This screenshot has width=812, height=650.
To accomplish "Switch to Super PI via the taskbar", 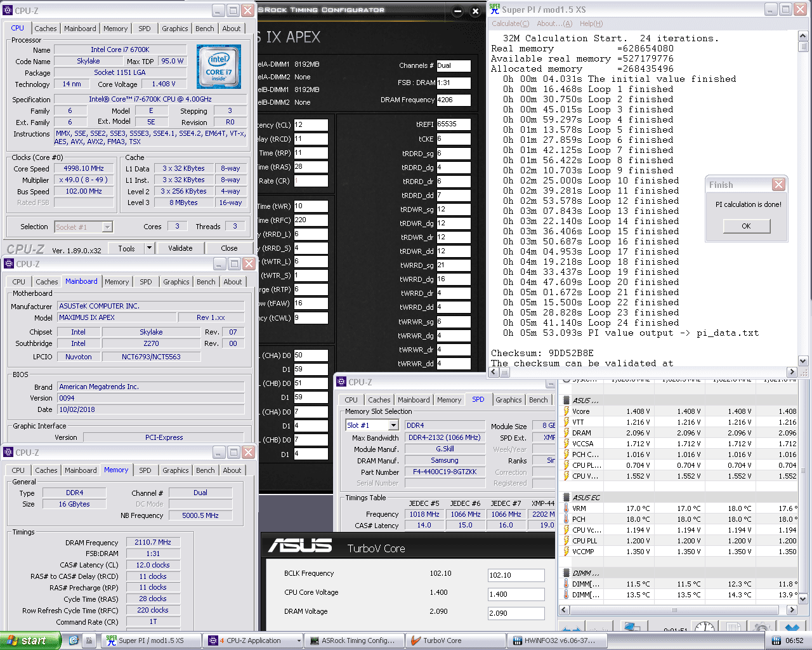I will click(151, 640).
